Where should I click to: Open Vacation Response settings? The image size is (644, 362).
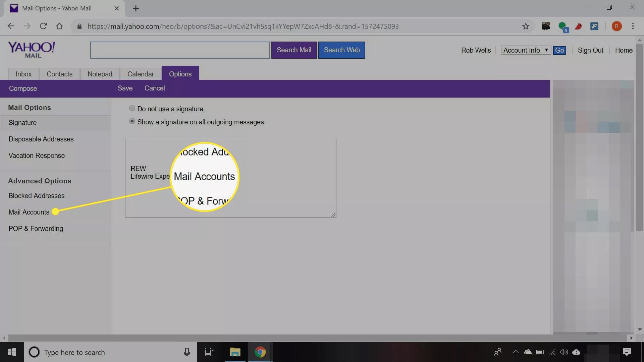(x=37, y=156)
